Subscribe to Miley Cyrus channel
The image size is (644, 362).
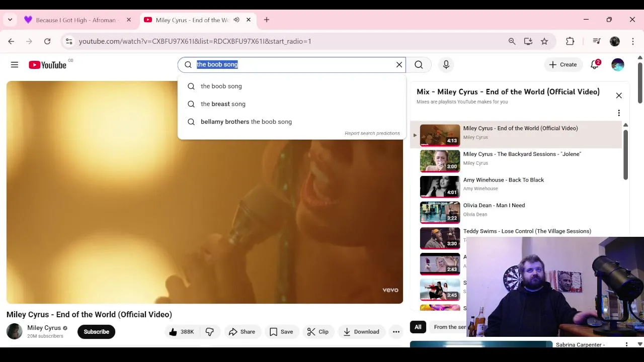(x=96, y=332)
